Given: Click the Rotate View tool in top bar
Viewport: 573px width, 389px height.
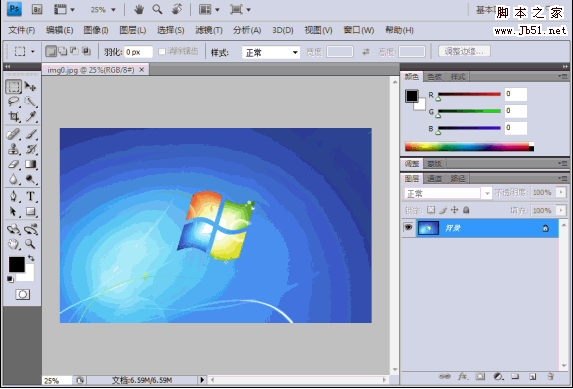Looking at the screenshot, I should [x=177, y=10].
